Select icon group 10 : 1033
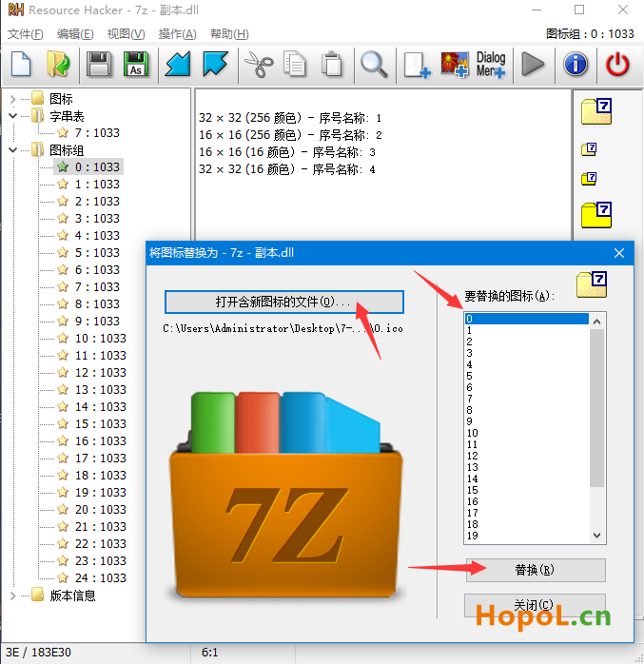The width and height of the screenshot is (644, 664). pyautogui.click(x=100, y=339)
